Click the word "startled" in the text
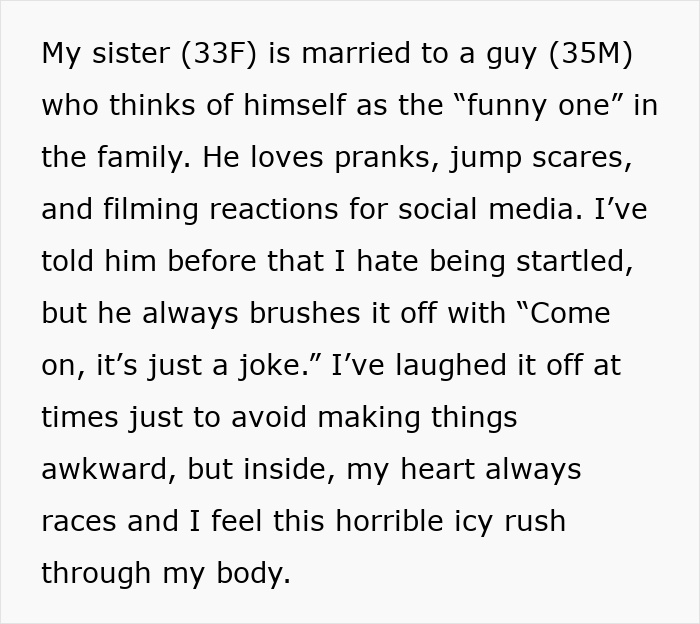 click(571, 261)
